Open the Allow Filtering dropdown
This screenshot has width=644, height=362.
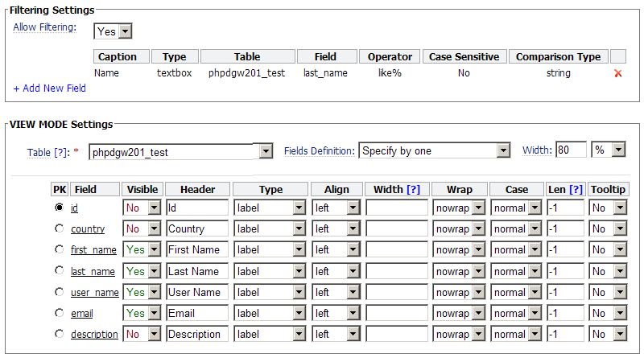113,31
